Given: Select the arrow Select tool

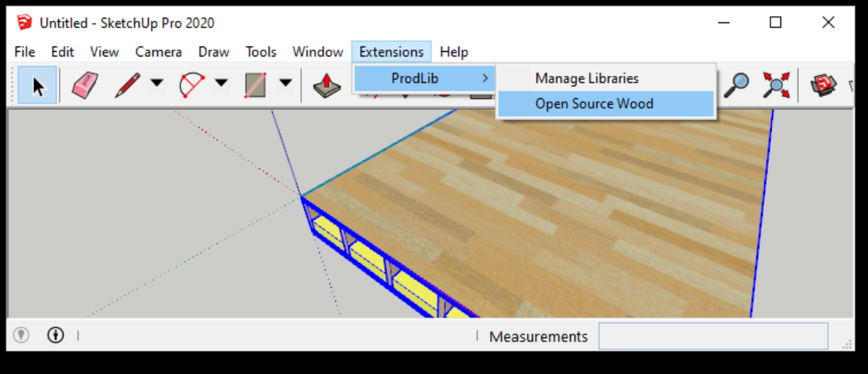Looking at the screenshot, I should coord(36,85).
